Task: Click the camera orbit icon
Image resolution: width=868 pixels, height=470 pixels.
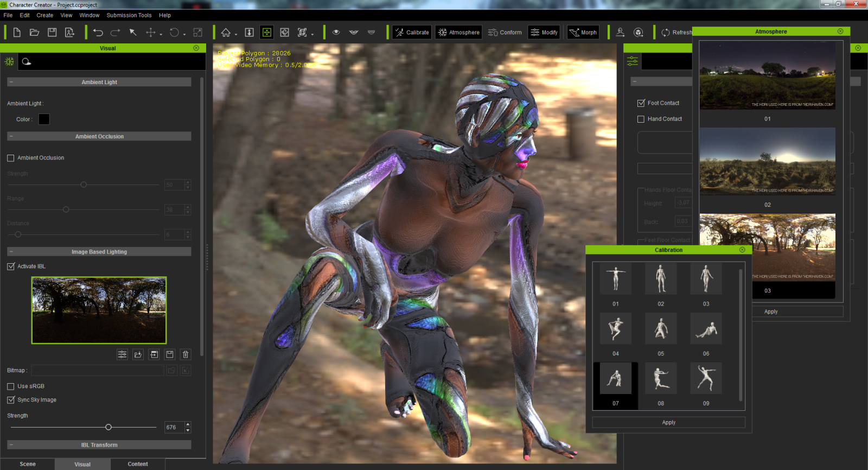Action: [285, 33]
